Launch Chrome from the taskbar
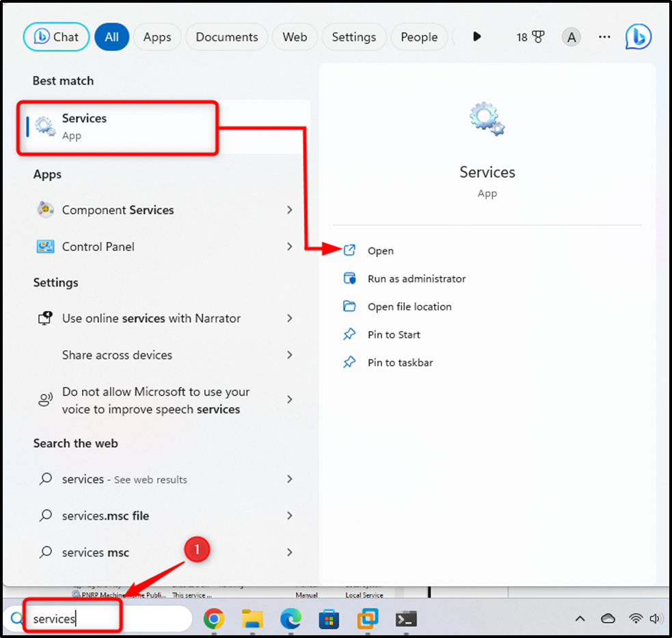This screenshot has height=638, width=672. tap(215, 618)
